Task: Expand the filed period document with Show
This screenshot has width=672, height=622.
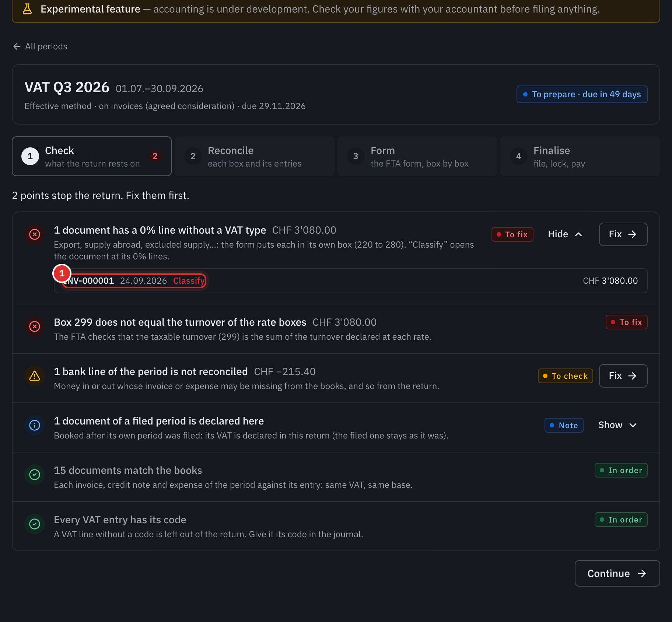Action: pyautogui.click(x=617, y=425)
